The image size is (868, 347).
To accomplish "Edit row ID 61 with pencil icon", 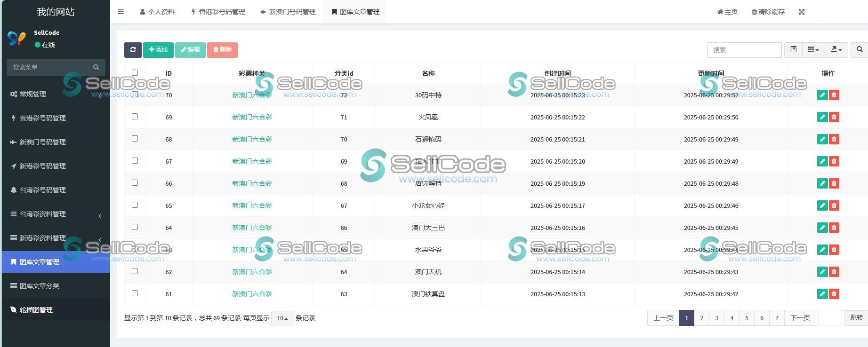I will point(822,294).
